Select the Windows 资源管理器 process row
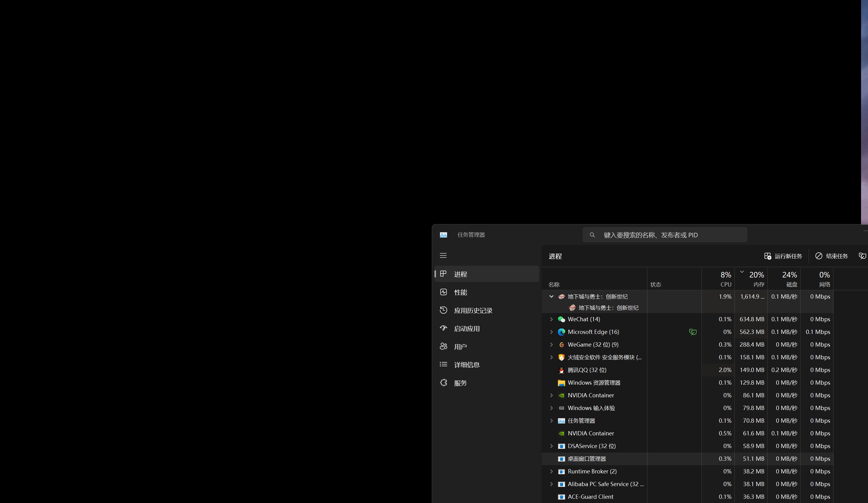Viewport: 868px width, 503px height. point(687,383)
